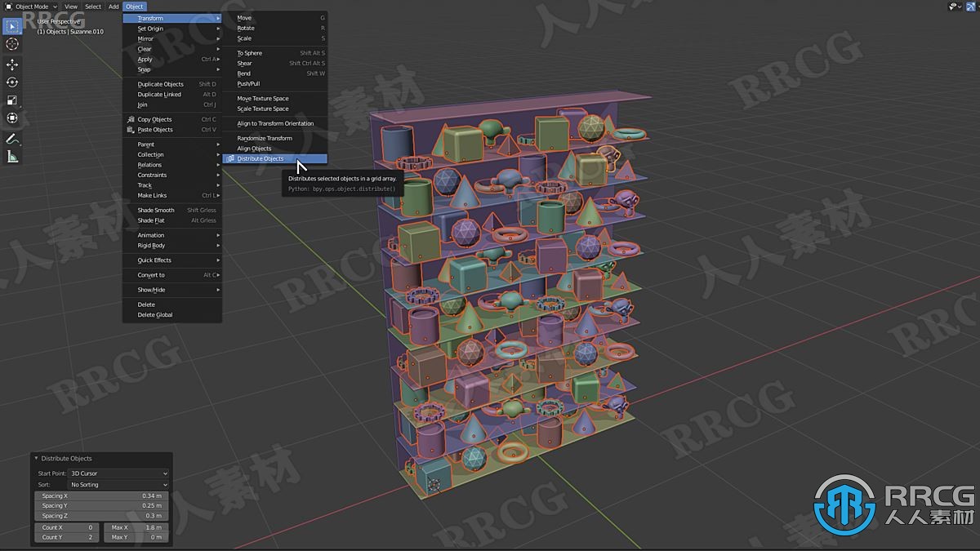Choose Bend in Transform submenu

click(x=275, y=73)
